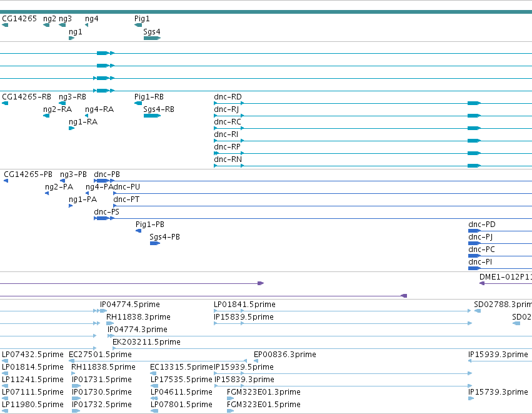This screenshot has height=414, width=532.
Task: Click the Pig1 gene label
Action: [x=142, y=19]
